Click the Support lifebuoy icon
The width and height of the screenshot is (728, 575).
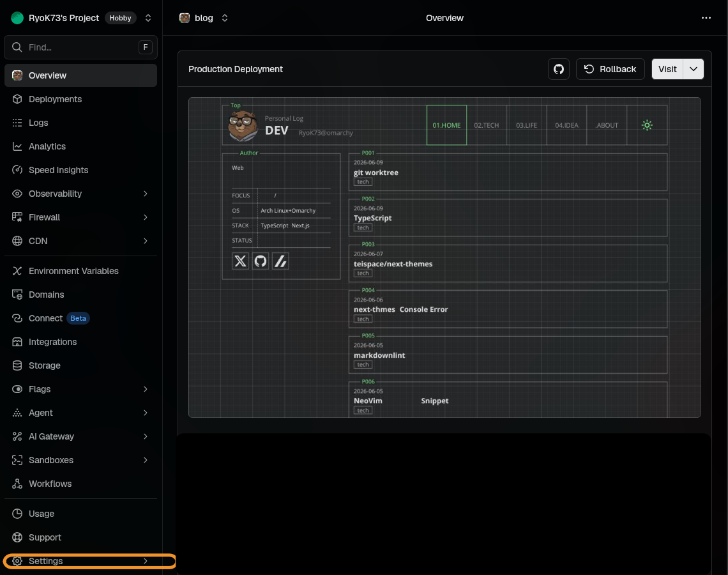(x=17, y=537)
